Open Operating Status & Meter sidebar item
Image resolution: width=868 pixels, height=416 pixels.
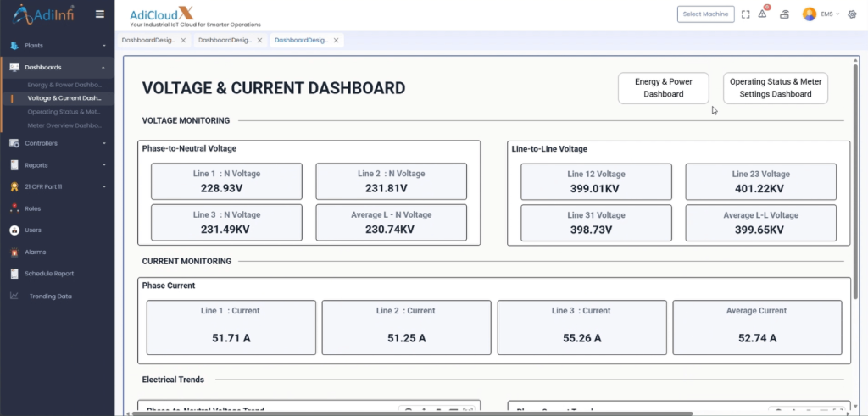pos(64,112)
